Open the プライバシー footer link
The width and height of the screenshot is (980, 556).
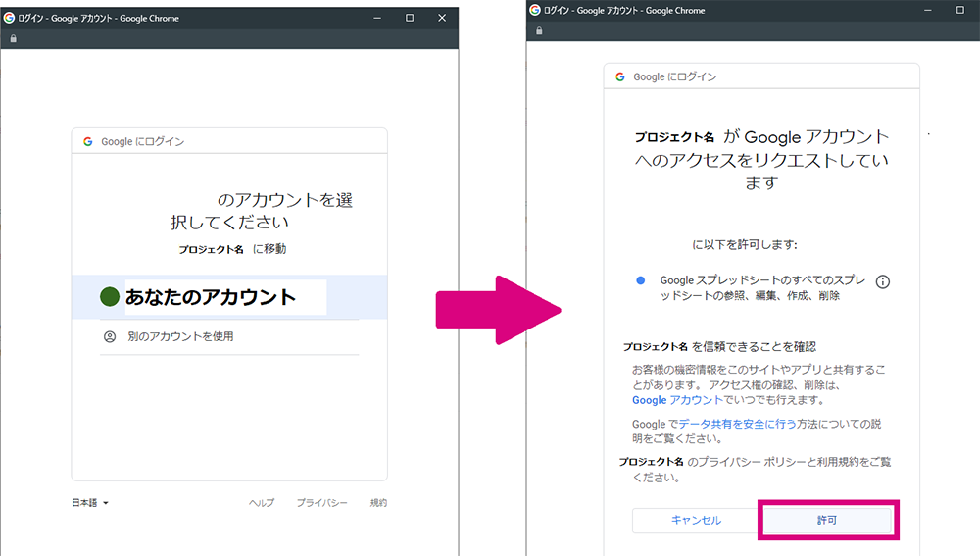point(321,503)
